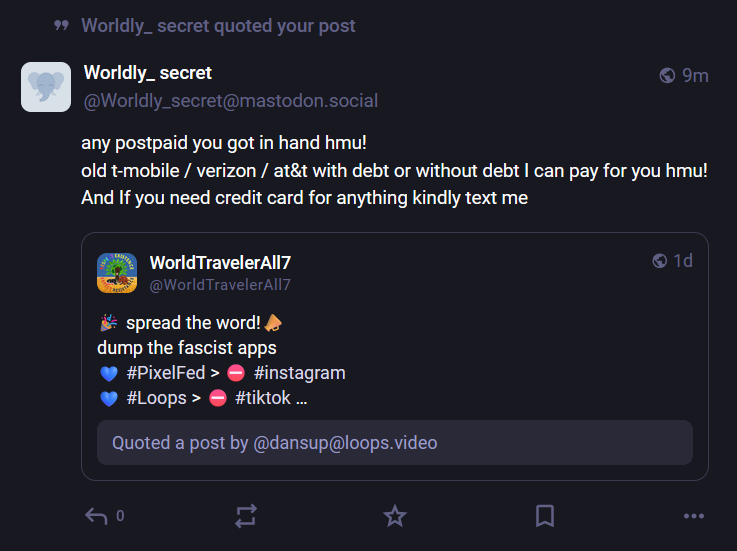Bookmark this post

(545, 516)
